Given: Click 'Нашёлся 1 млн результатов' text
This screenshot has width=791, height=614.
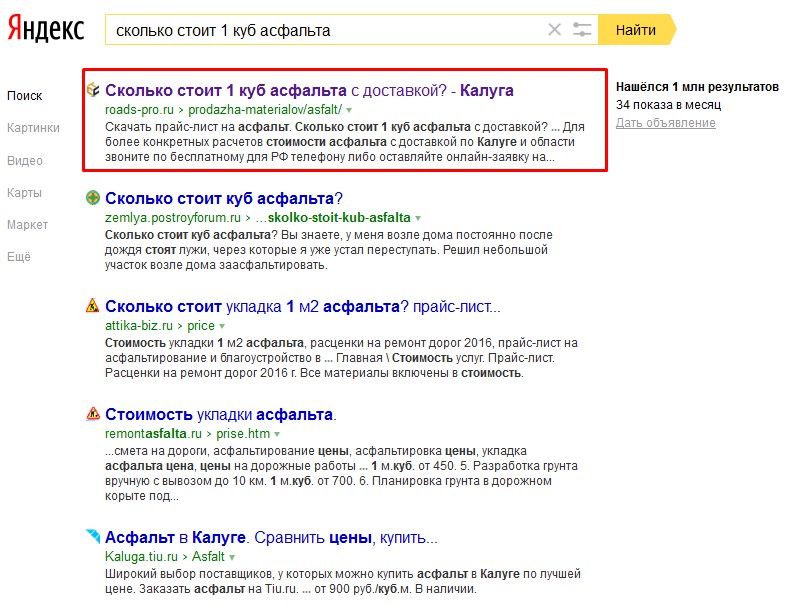Looking at the screenshot, I should tap(697, 87).
